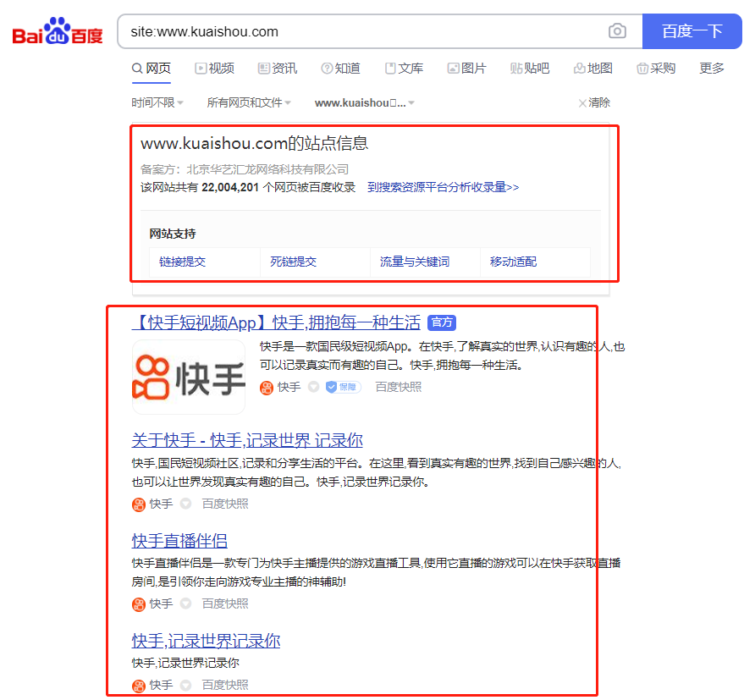
Task: Switch to the 视频 tab
Action: pyautogui.click(x=214, y=69)
